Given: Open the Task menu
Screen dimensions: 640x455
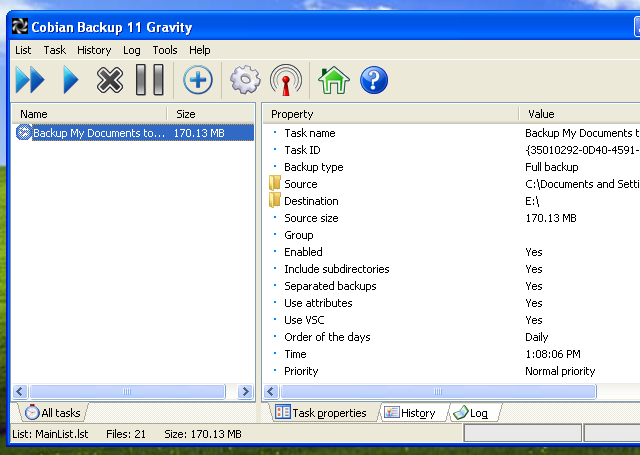Looking at the screenshot, I should [x=55, y=50].
